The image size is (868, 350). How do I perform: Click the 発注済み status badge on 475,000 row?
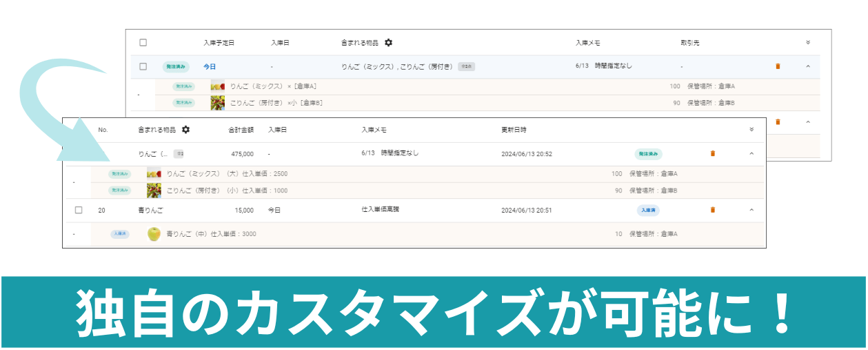tap(649, 154)
